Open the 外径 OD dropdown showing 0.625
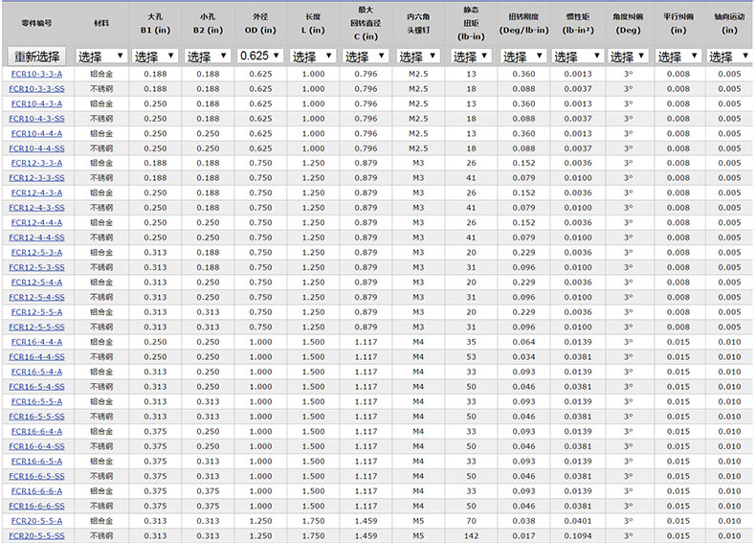 260,57
